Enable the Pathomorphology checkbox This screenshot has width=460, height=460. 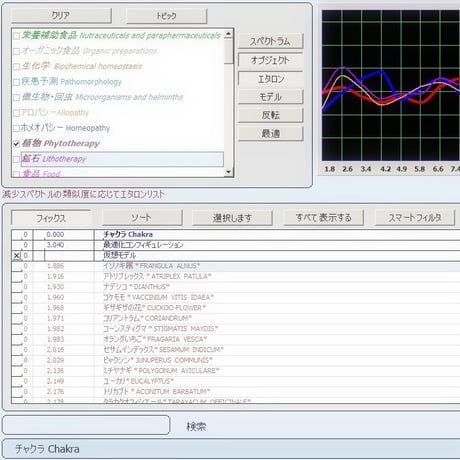tap(16, 82)
